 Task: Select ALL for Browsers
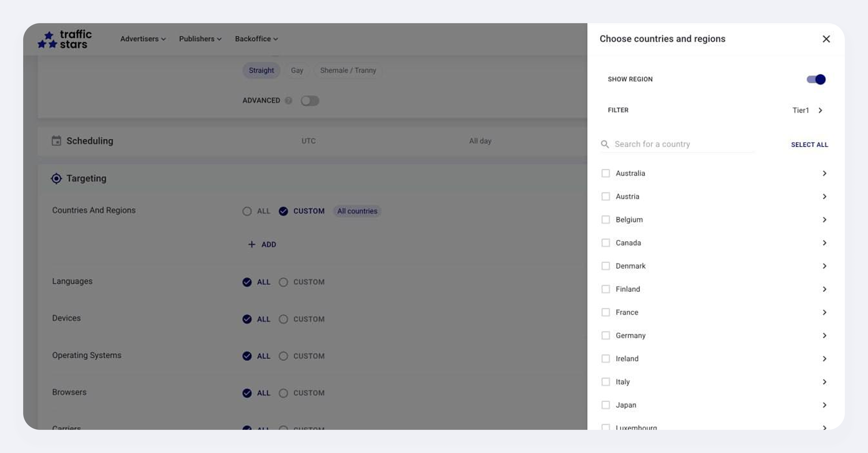click(256, 393)
